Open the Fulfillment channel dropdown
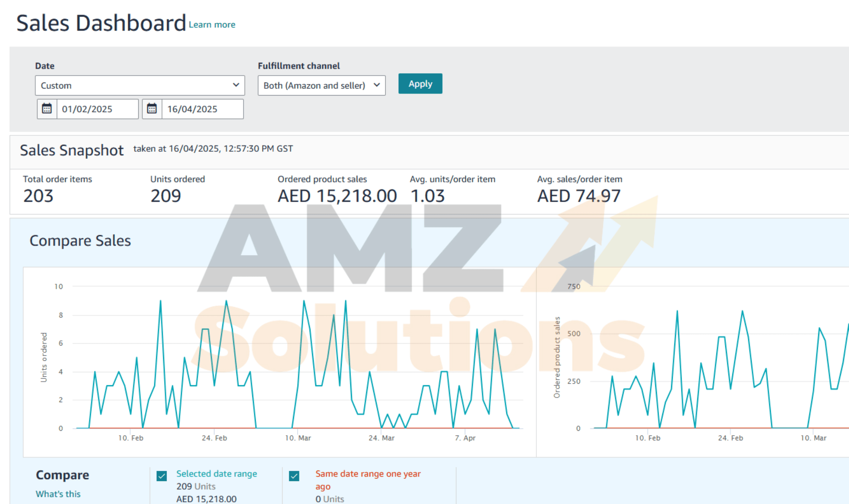849x504 pixels. 321,85
